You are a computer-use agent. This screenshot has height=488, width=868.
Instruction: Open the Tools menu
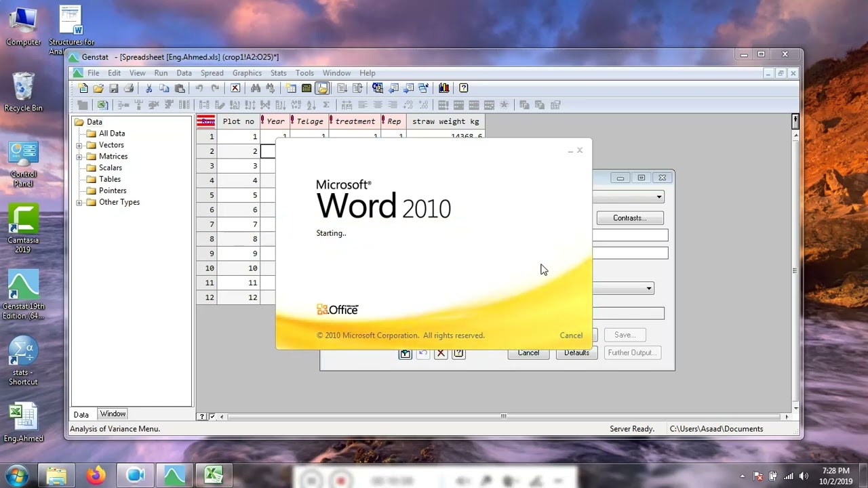(304, 73)
